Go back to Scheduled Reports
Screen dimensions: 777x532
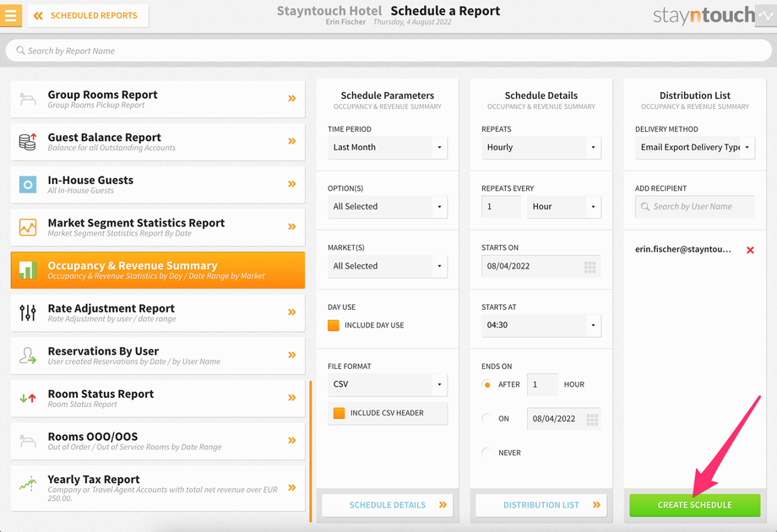(x=88, y=15)
